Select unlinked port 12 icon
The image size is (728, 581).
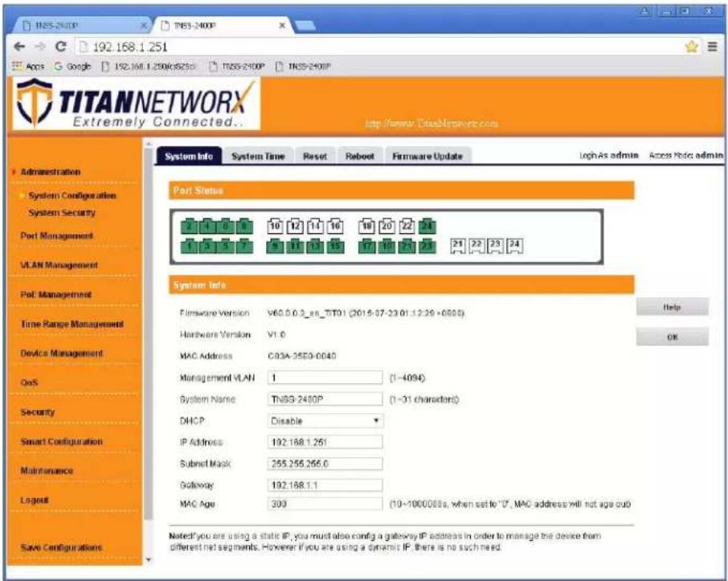(295, 226)
